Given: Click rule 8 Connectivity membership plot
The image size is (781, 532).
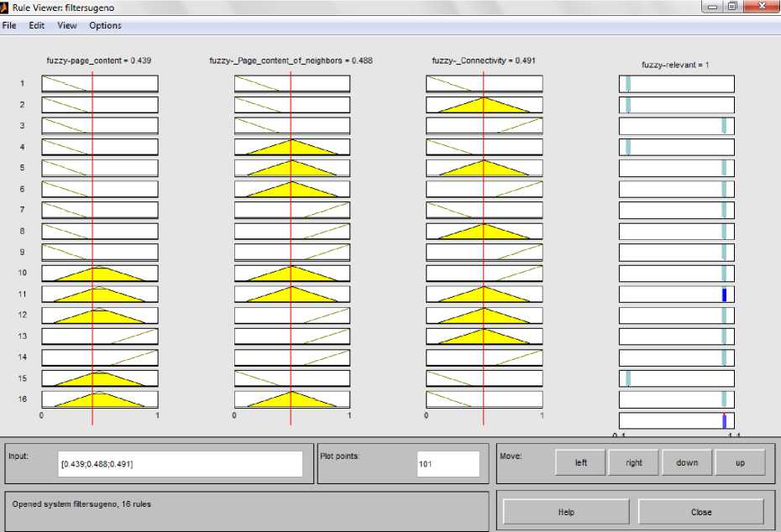Looking at the screenshot, I should (x=484, y=232).
